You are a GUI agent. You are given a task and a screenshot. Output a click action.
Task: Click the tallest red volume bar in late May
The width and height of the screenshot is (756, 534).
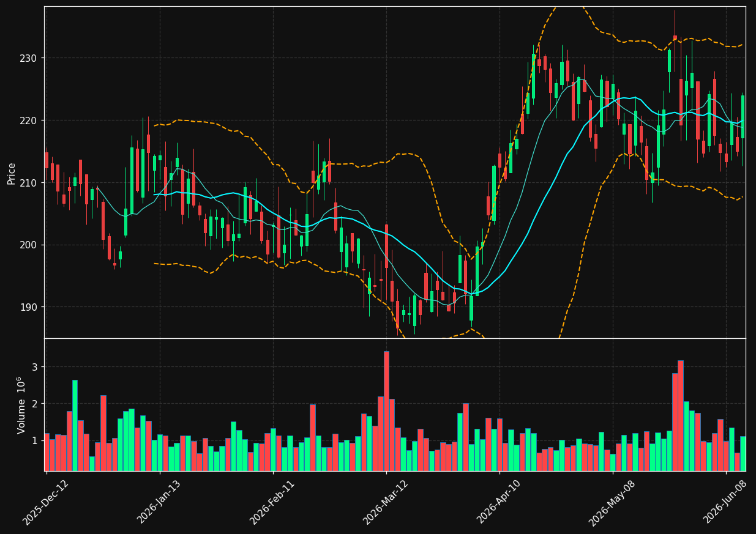(x=681, y=416)
